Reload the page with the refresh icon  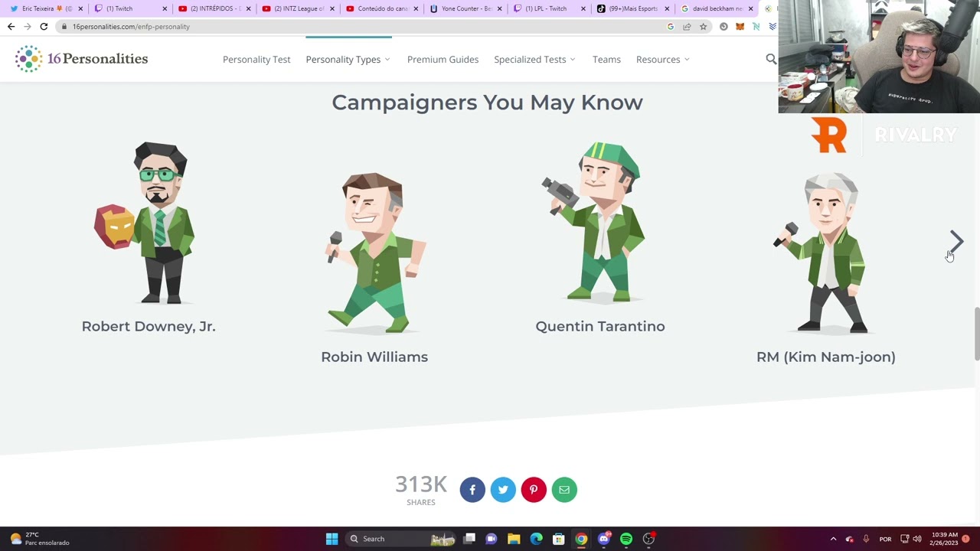tap(44, 27)
